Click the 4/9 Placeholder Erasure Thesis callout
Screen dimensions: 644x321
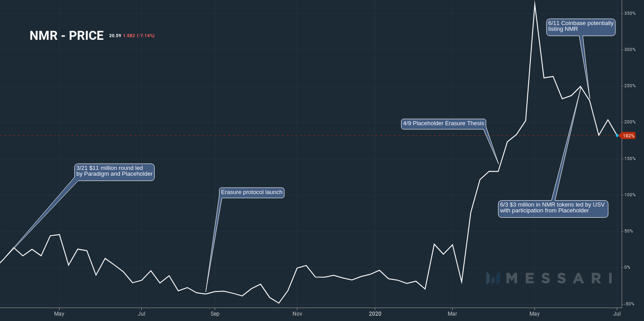(x=444, y=124)
